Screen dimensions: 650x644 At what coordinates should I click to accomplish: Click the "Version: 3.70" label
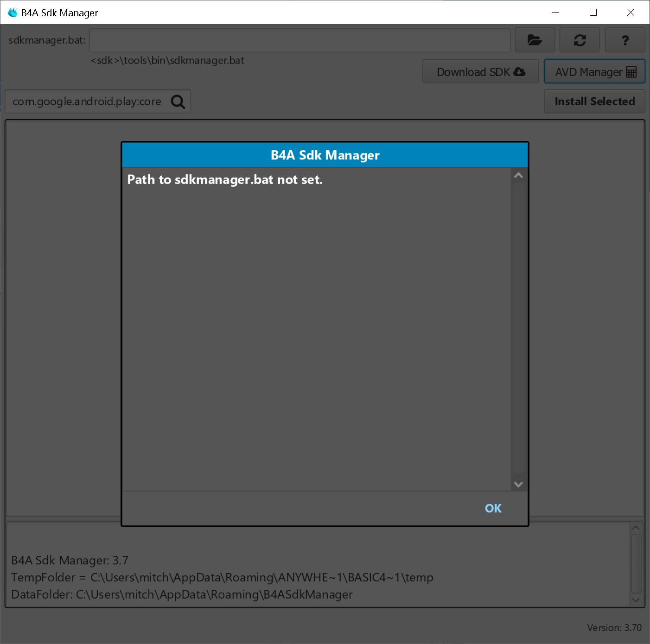click(x=614, y=628)
